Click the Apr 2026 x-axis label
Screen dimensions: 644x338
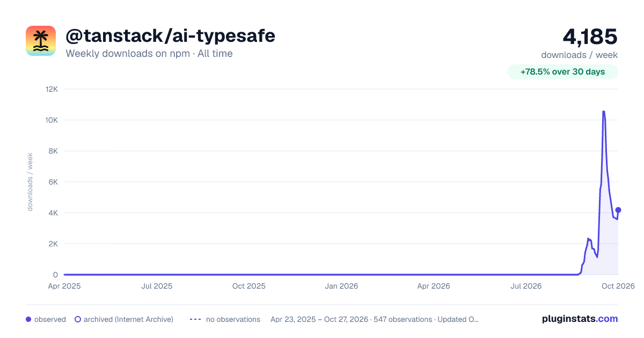[434, 286]
